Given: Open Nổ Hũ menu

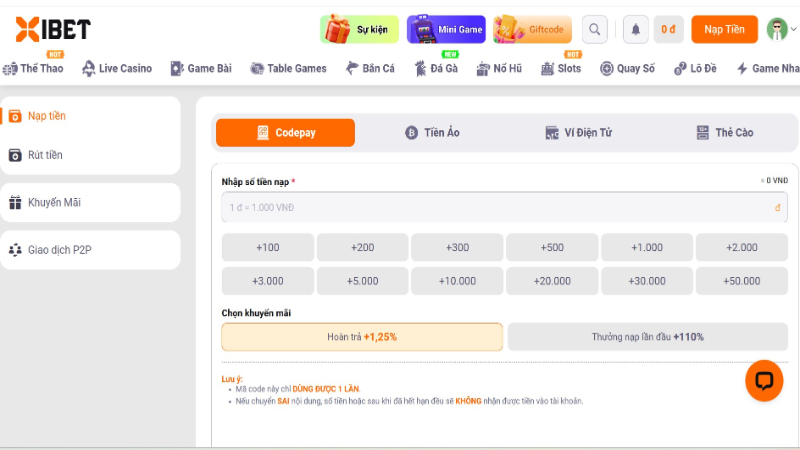Looking at the screenshot, I should point(499,68).
